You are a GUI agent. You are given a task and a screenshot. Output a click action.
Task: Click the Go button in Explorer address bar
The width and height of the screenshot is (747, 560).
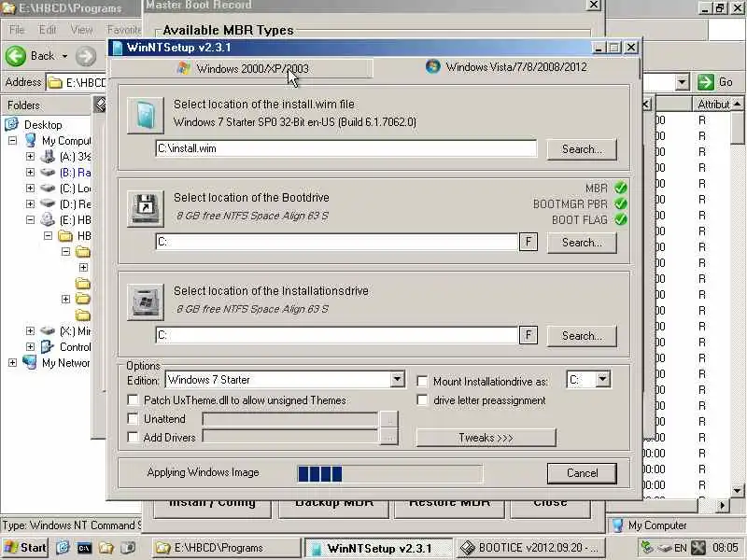pyautogui.click(x=715, y=82)
